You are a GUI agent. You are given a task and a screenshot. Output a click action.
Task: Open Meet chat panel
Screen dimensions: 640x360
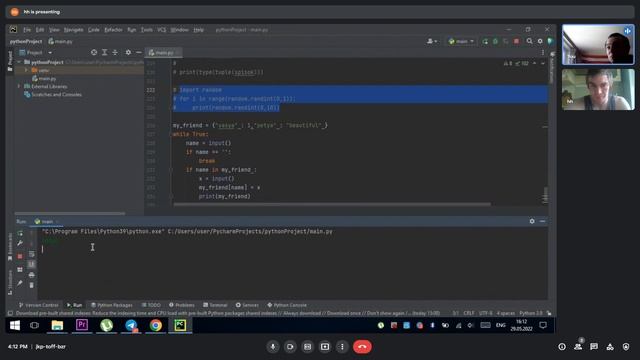[x=594, y=347]
